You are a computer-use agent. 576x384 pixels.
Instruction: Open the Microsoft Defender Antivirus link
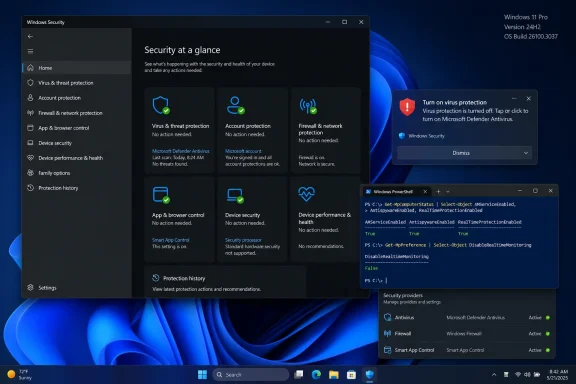point(180,151)
